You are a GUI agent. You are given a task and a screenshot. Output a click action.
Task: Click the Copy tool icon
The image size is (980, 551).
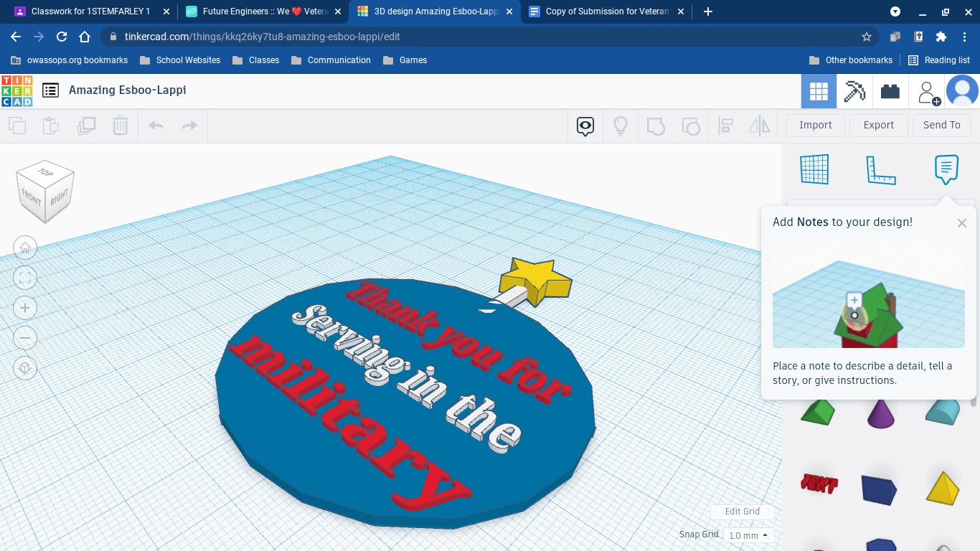[x=17, y=126]
